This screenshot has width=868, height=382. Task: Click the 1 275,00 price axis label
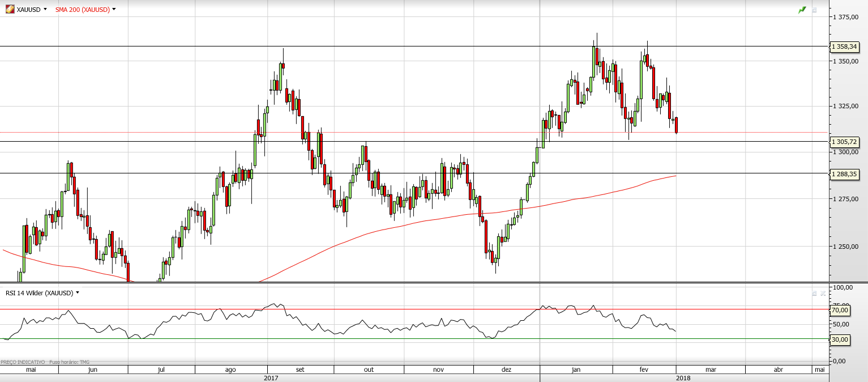pos(846,199)
